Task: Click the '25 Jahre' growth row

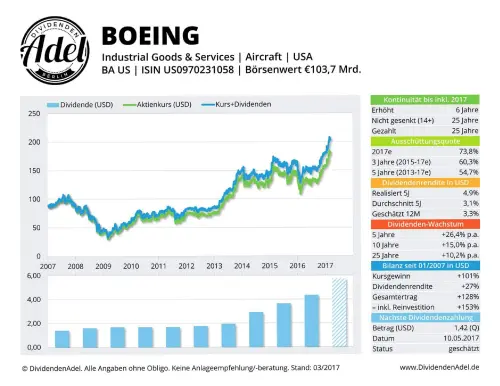Action: coord(425,255)
